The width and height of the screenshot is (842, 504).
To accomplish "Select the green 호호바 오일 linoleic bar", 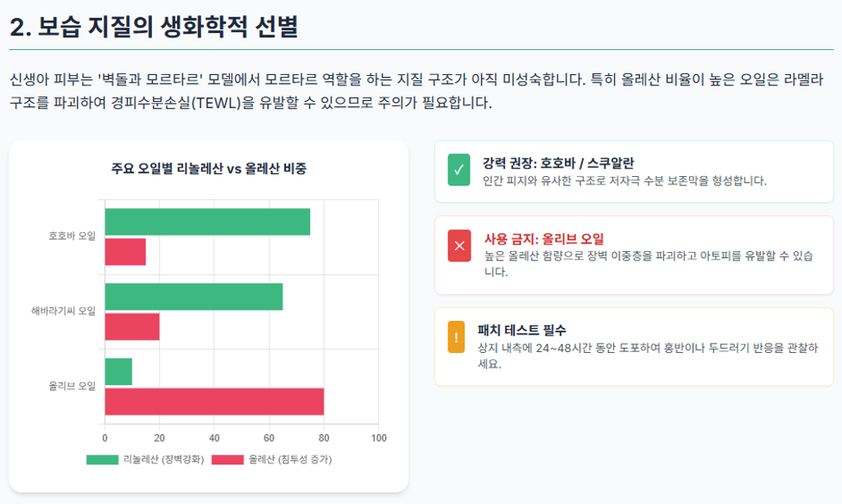I will [x=207, y=222].
